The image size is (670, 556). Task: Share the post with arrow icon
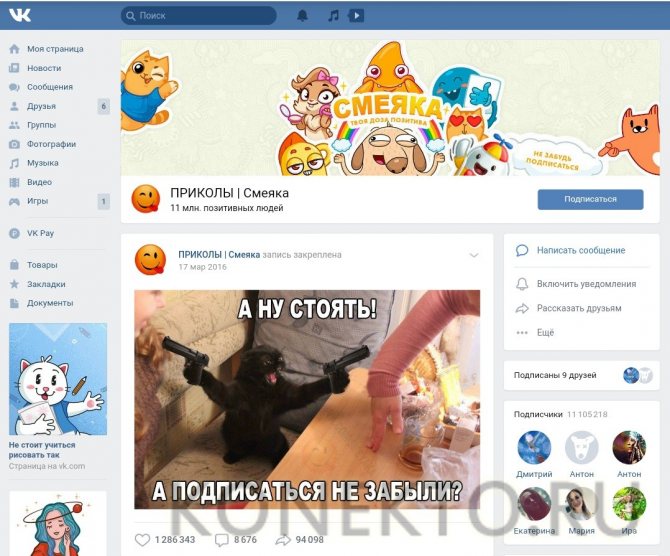click(x=282, y=540)
